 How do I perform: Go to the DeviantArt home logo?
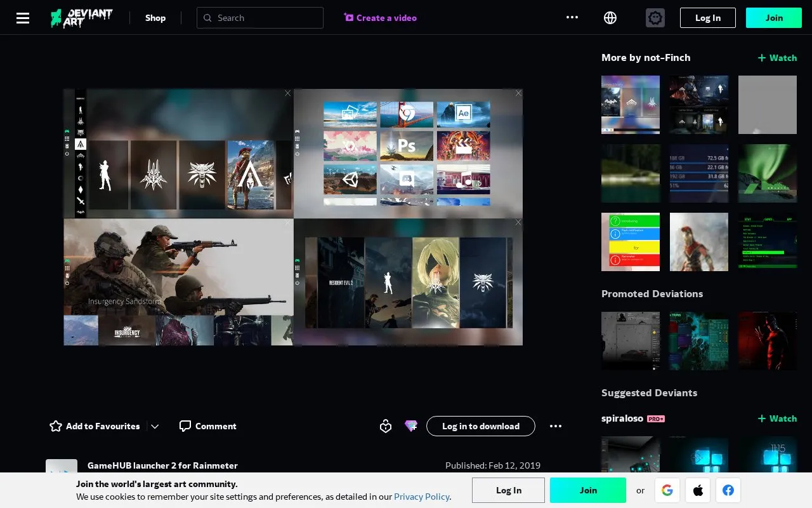pyautogui.click(x=82, y=18)
